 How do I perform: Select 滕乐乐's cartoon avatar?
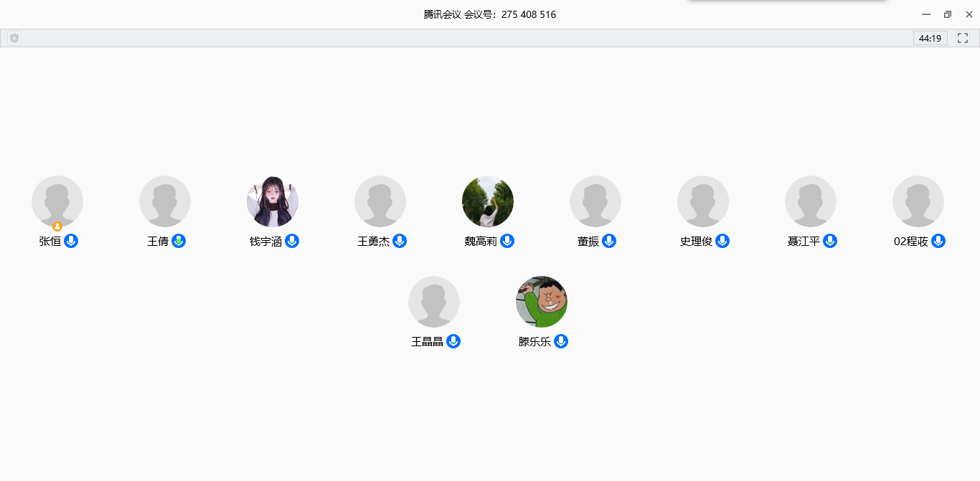point(542,302)
